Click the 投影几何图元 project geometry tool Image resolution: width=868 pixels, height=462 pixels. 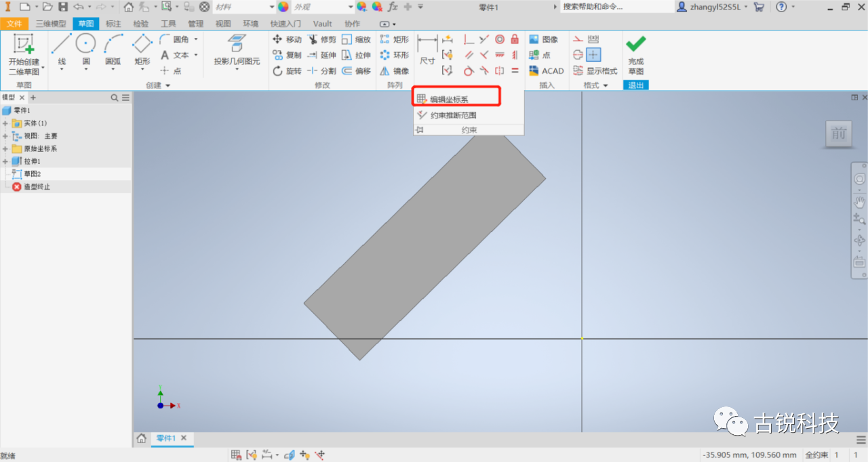click(237, 53)
